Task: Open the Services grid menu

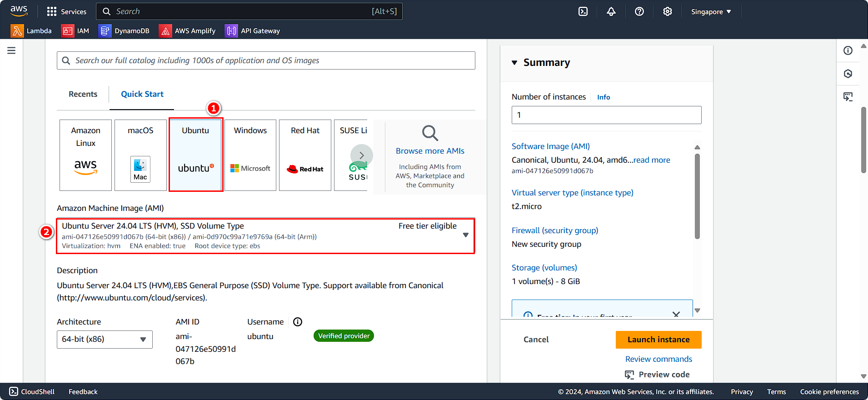Action: coord(66,11)
